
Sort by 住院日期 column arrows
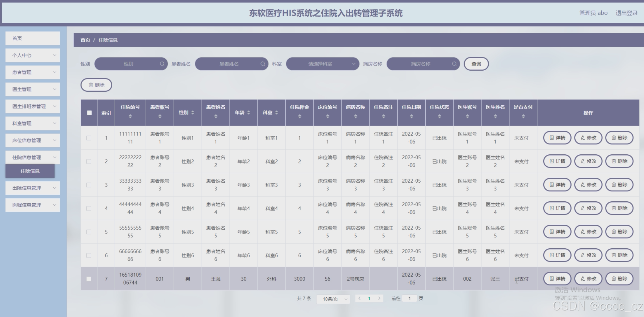411,116
